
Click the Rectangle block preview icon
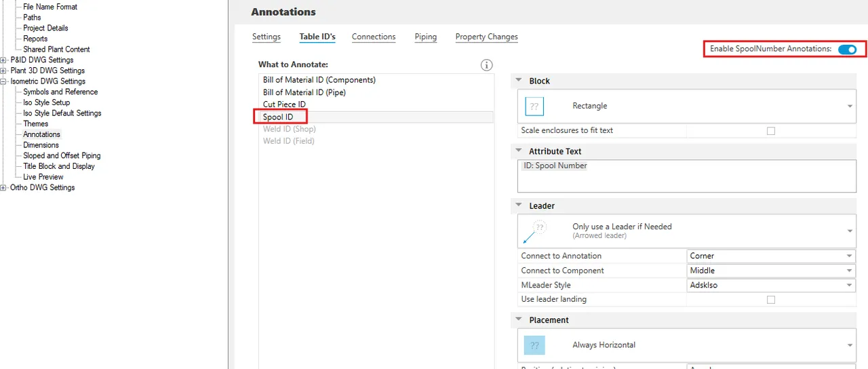pyautogui.click(x=534, y=106)
